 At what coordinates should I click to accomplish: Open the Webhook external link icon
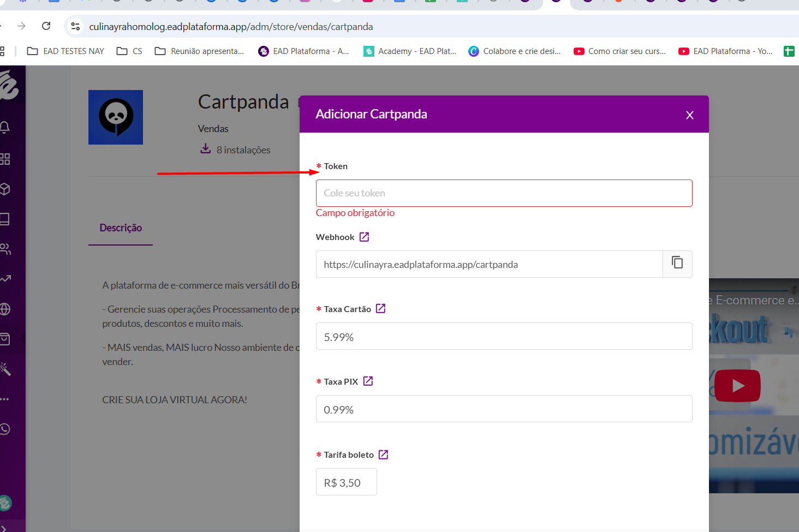(365, 237)
